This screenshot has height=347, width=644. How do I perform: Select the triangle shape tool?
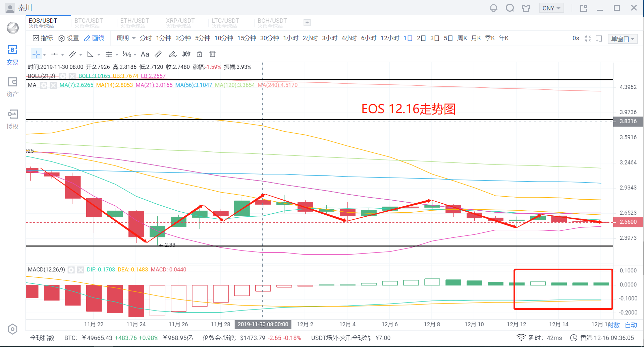coord(90,54)
